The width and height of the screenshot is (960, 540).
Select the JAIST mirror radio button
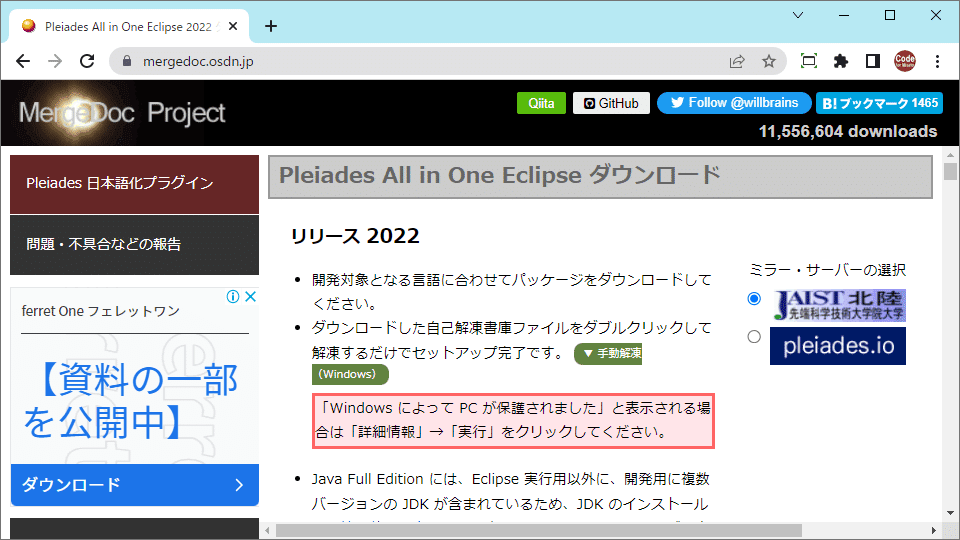pyautogui.click(x=754, y=299)
